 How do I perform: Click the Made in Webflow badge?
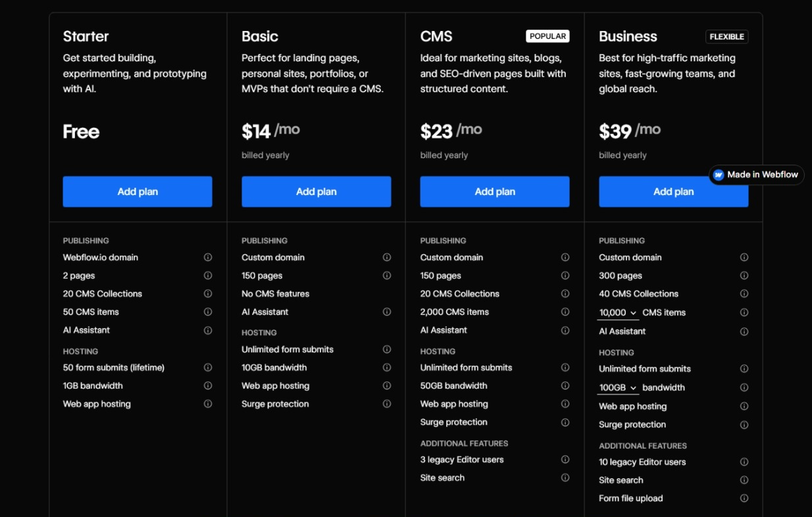[x=756, y=175]
